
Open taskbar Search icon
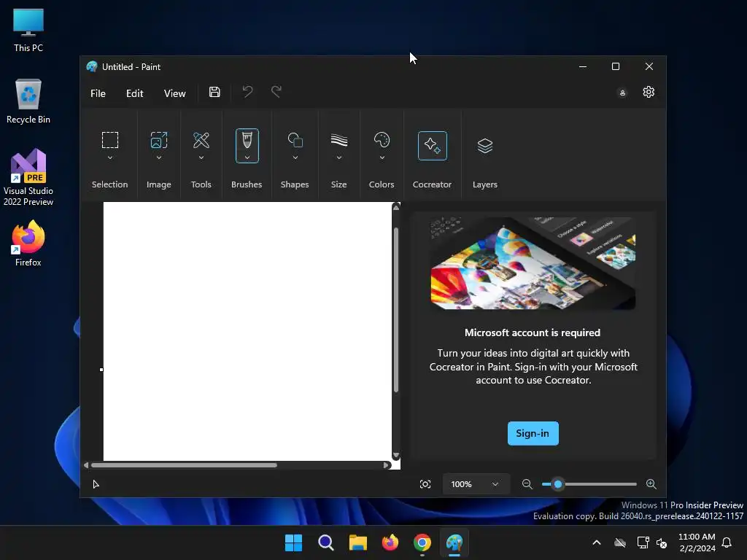pyautogui.click(x=326, y=542)
